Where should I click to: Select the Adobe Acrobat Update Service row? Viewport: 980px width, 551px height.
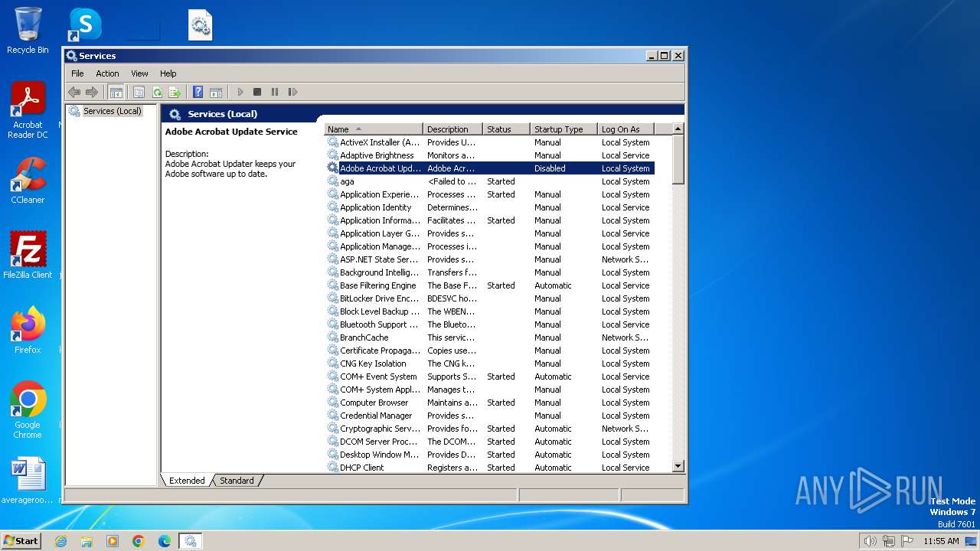click(489, 168)
